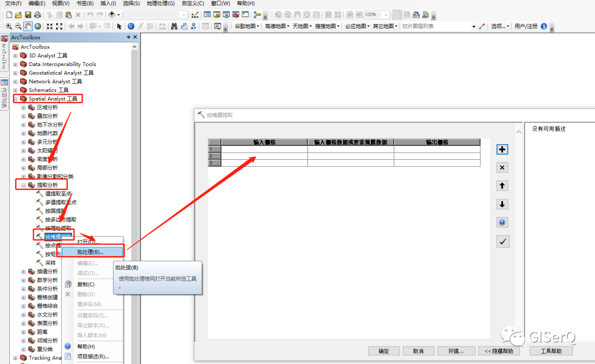This screenshot has height=364, width=595.
Task: Open the ArcToolbox window icon in toolbar
Action: [x=236, y=15]
